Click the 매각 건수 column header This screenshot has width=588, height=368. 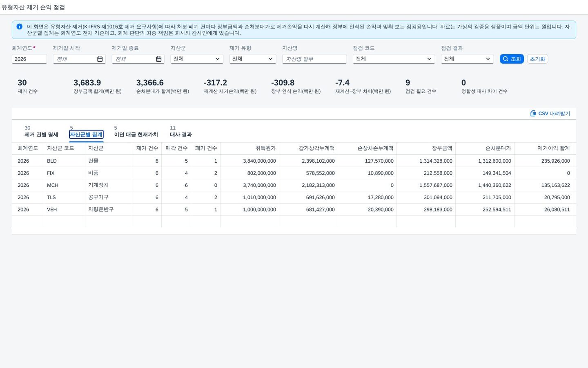pos(176,148)
